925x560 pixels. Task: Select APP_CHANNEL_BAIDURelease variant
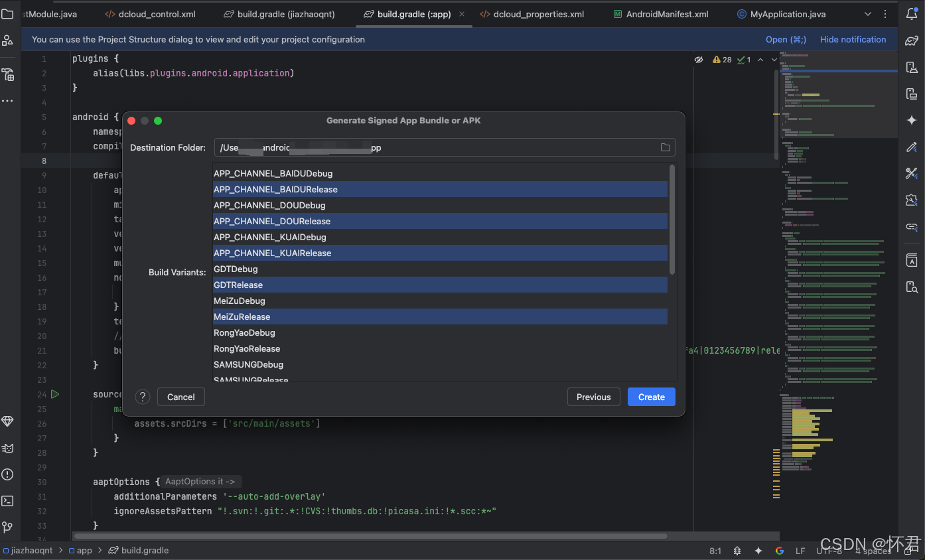pyautogui.click(x=440, y=189)
